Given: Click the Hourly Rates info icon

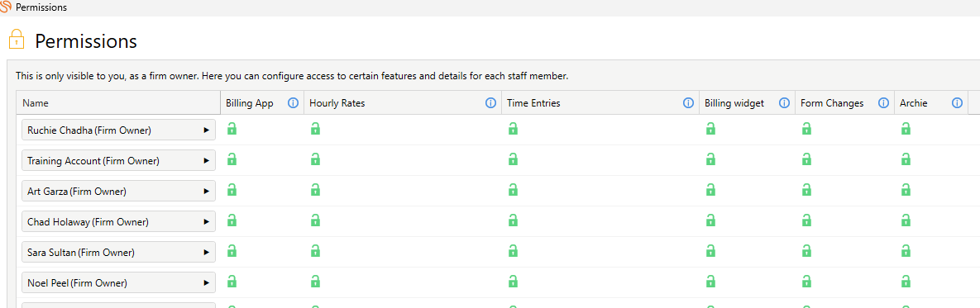Looking at the screenshot, I should (x=490, y=103).
